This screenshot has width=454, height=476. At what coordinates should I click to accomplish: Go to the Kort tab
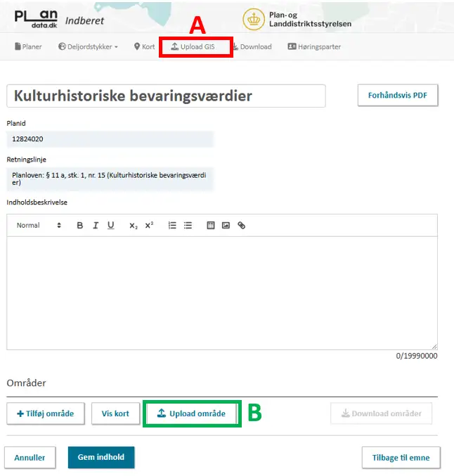(144, 47)
